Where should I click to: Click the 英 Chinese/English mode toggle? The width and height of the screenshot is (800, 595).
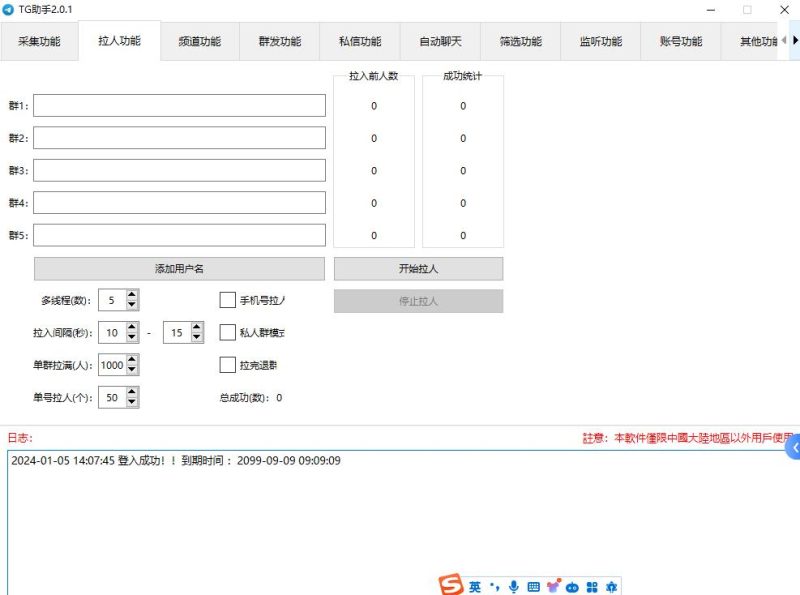coord(474,584)
